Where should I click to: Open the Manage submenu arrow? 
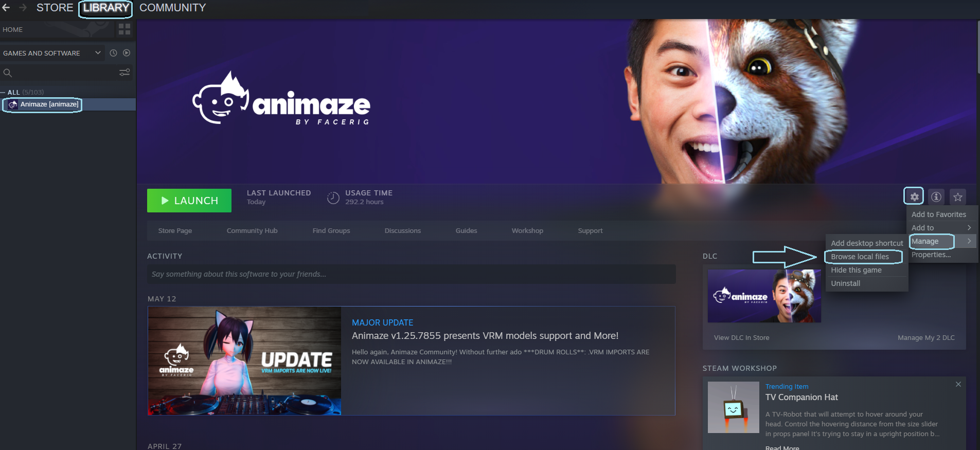[969, 241]
